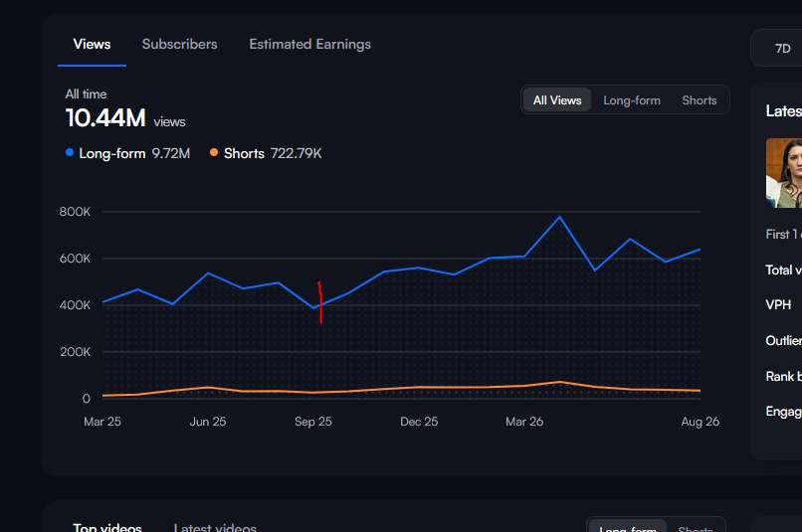Image resolution: width=802 pixels, height=532 pixels.
Task: Click the Jun 25 axis label
Action: point(208,422)
